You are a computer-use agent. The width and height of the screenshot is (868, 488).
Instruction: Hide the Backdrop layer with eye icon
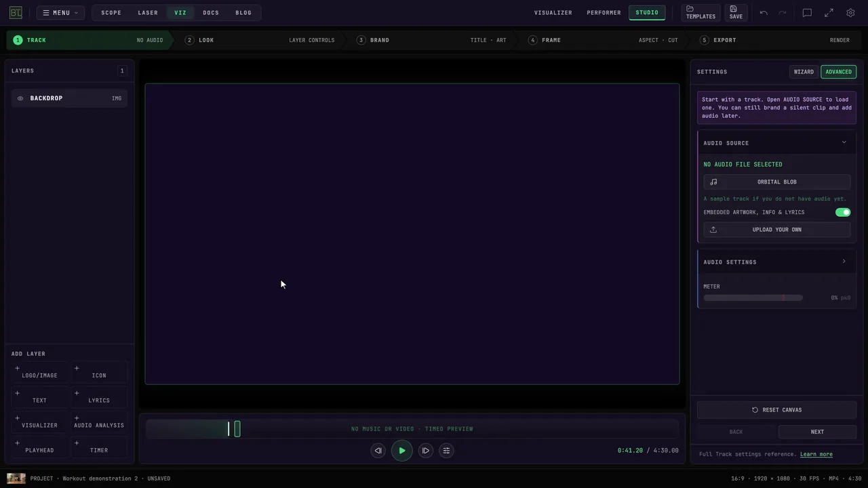coord(20,98)
